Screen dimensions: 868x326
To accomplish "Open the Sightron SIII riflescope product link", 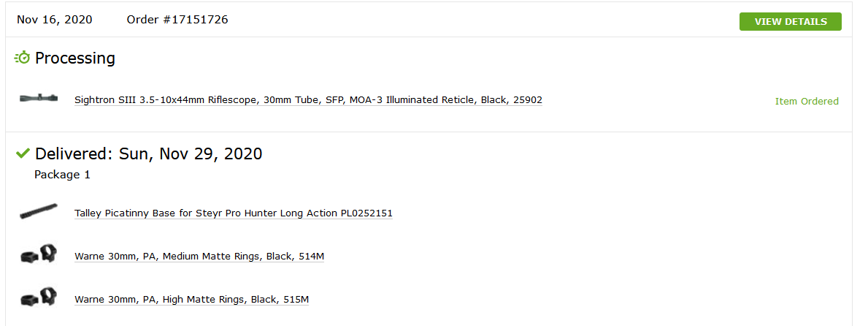I will click(x=308, y=100).
